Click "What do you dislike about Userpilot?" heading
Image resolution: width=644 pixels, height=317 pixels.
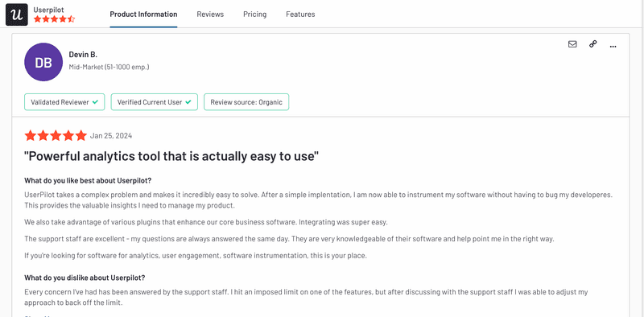(85, 278)
